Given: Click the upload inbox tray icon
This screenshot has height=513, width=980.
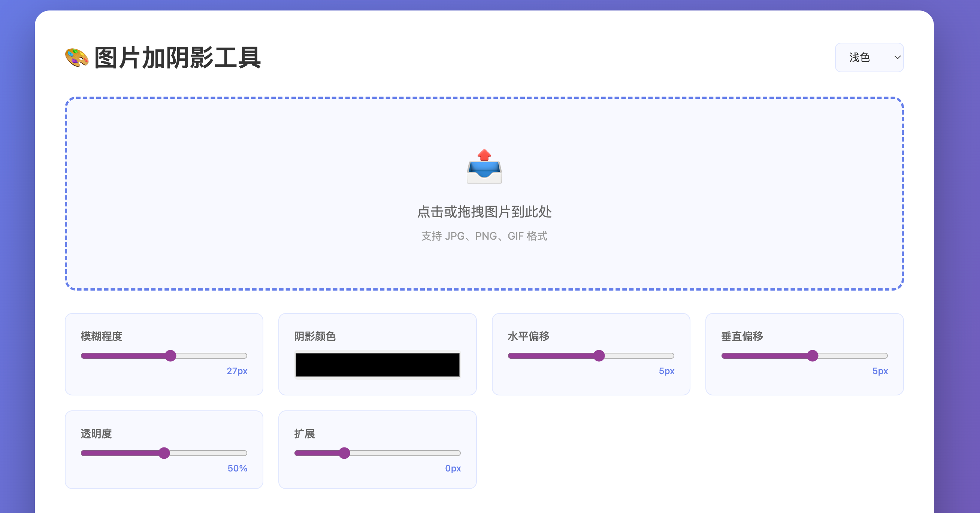Looking at the screenshot, I should pyautogui.click(x=484, y=167).
